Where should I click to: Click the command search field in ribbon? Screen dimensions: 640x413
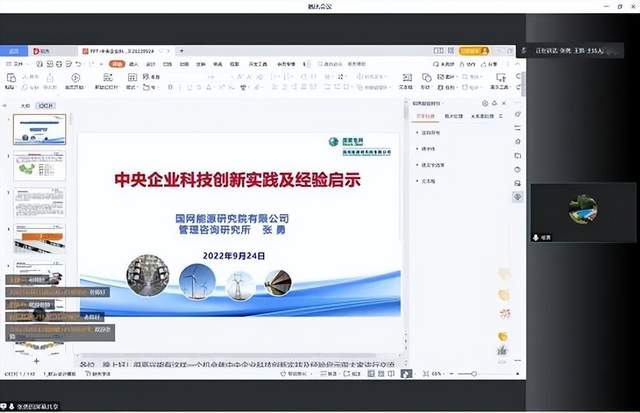click(342, 64)
